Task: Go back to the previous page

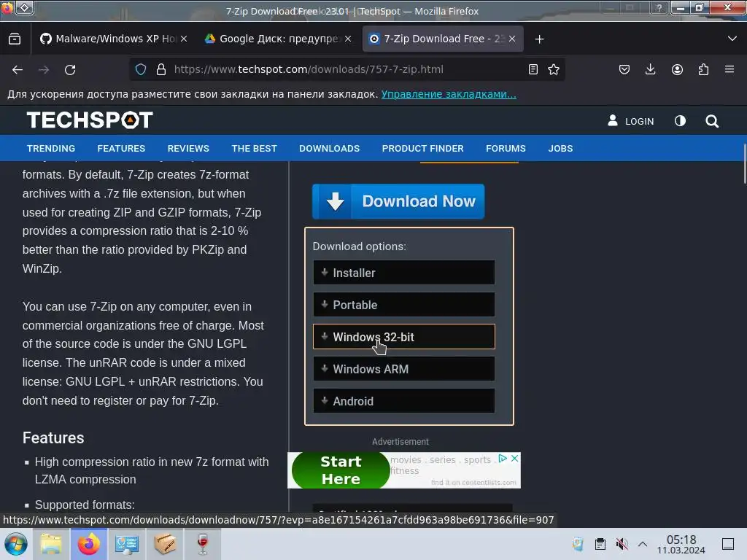Action: tap(18, 69)
